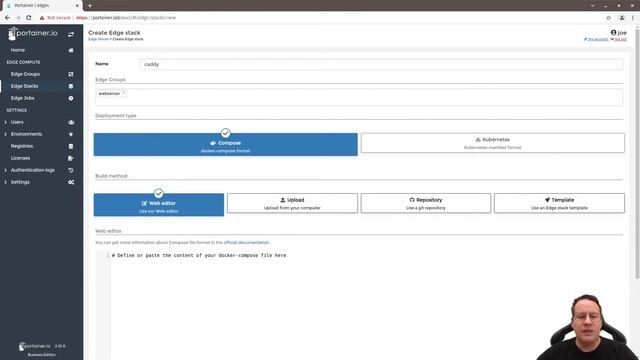The image size is (640, 360).
Task: Collapse the sidebar using the toggle icon
Action: (71, 34)
